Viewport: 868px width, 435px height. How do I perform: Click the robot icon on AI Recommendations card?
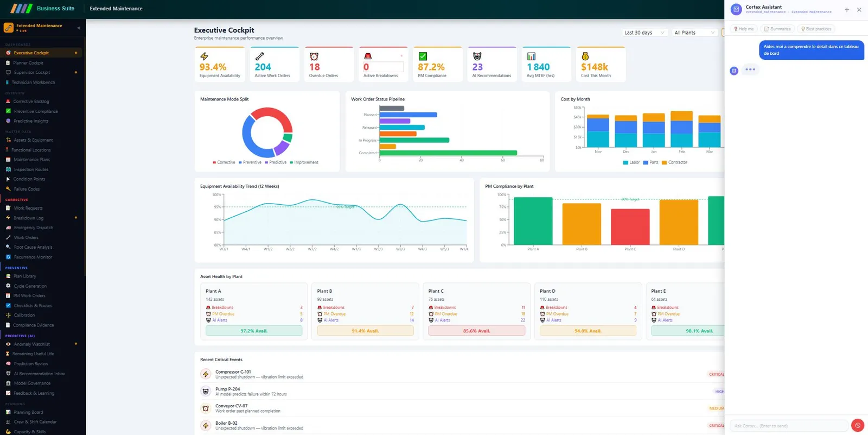click(x=477, y=56)
